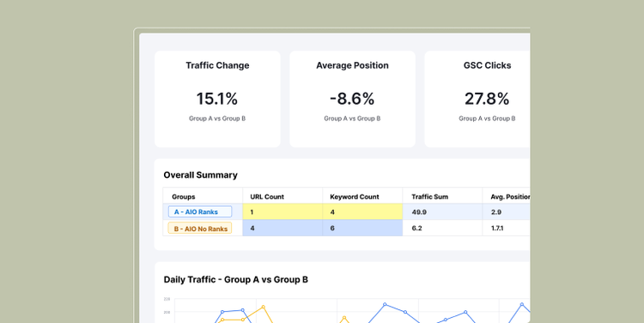Click the Groups column header
This screenshot has width=644, height=323.
coord(183,197)
